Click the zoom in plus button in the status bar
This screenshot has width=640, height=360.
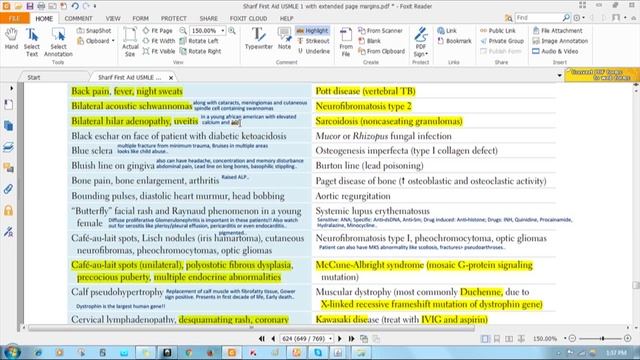tap(627, 338)
